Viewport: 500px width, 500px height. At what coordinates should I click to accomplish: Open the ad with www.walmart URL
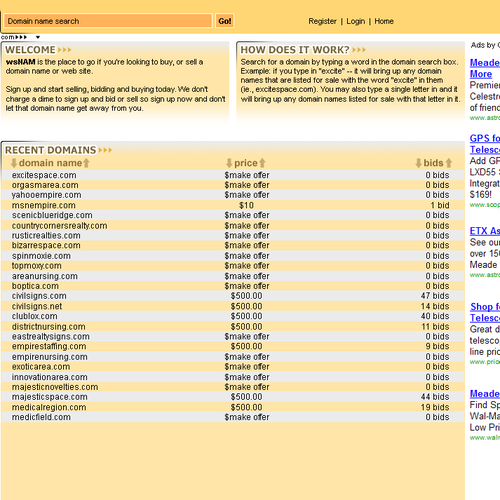pos(485,394)
